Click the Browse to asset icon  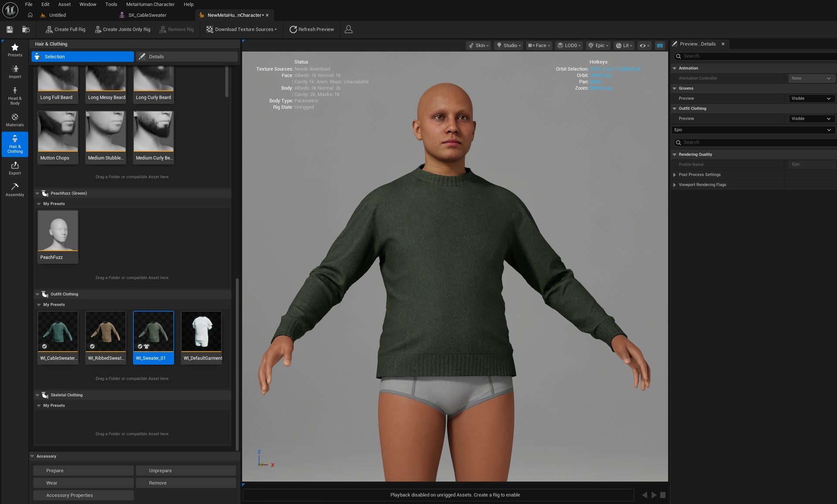tap(26, 29)
